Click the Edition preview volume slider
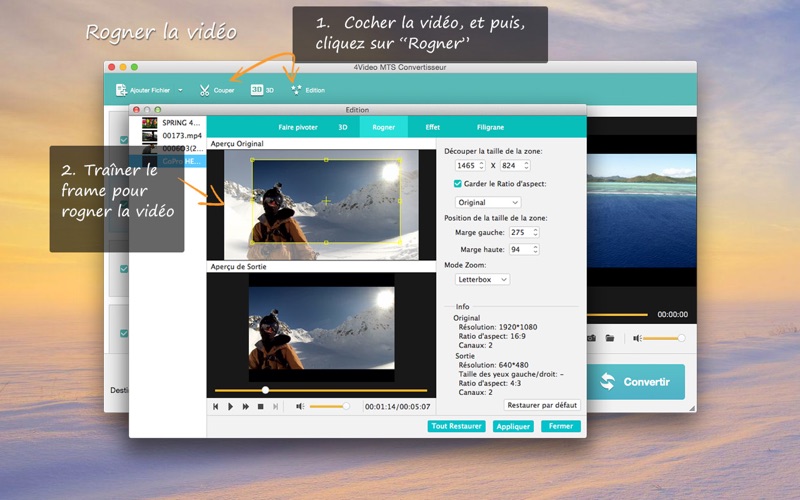 [x=329, y=406]
